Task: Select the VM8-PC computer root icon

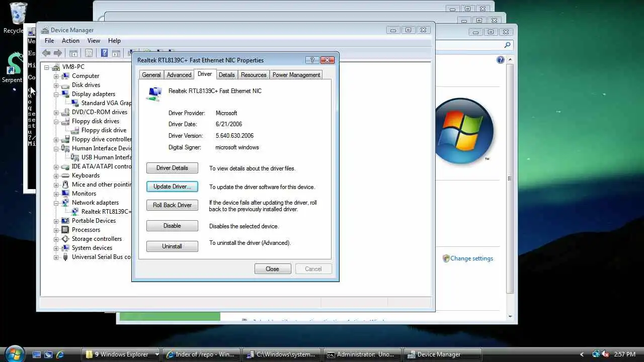Action: point(56,67)
